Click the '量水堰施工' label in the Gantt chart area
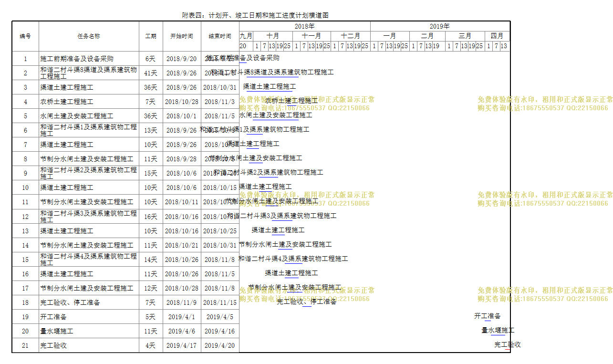Screen dimensions: 613x364 (498, 330)
